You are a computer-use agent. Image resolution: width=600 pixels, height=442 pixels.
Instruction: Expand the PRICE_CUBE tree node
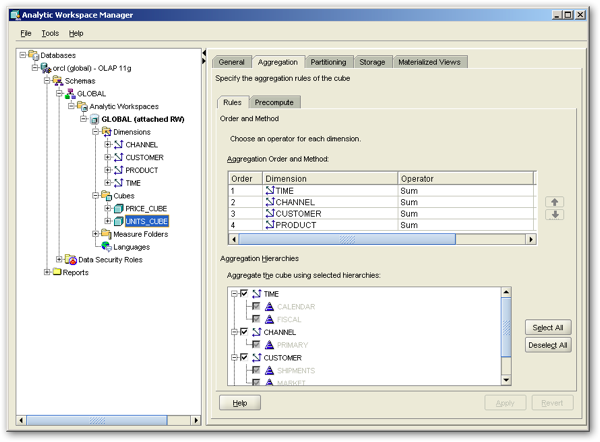tap(108, 209)
